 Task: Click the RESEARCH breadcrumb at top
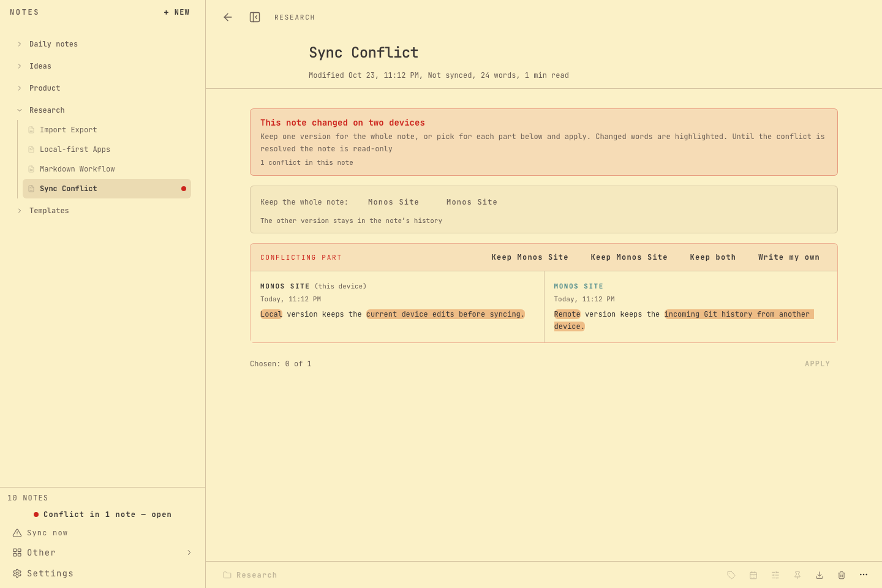point(295,18)
